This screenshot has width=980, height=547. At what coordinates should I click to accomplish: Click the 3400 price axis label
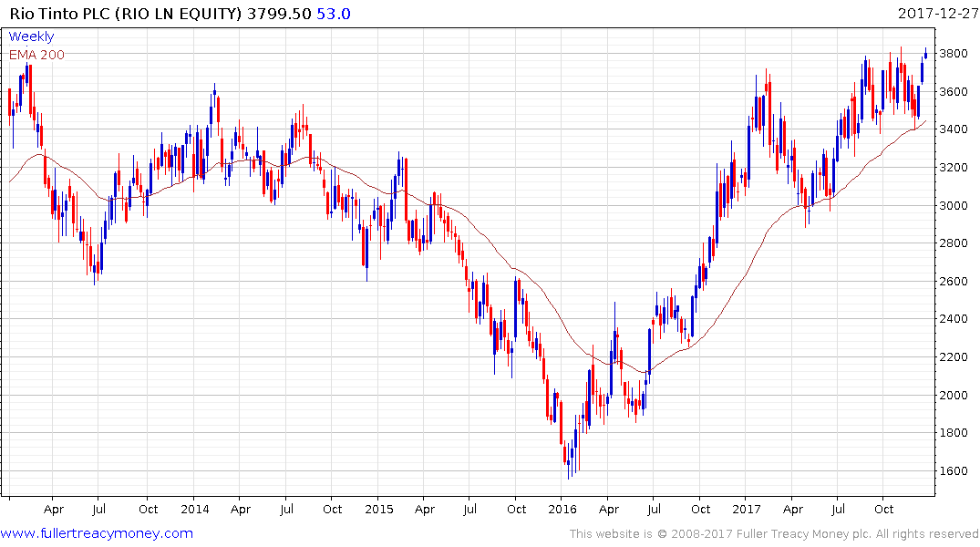tap(954, 129)
